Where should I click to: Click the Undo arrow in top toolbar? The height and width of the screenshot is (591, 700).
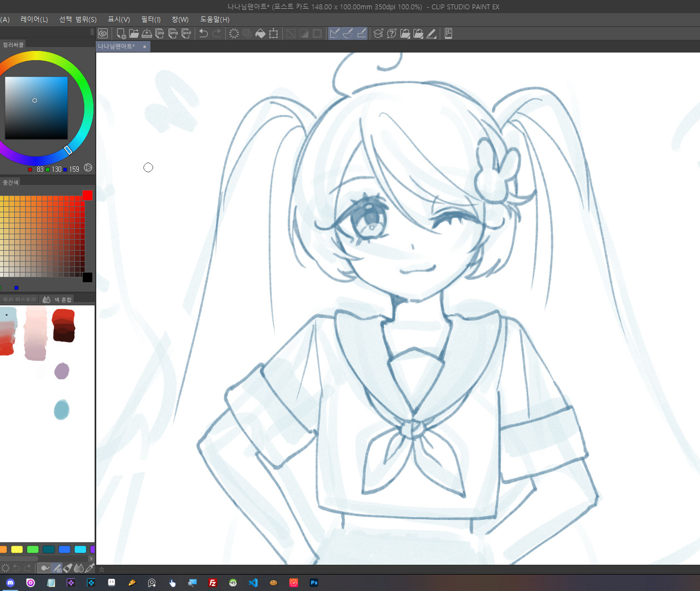pyautogui.click(x=203, y=33)
